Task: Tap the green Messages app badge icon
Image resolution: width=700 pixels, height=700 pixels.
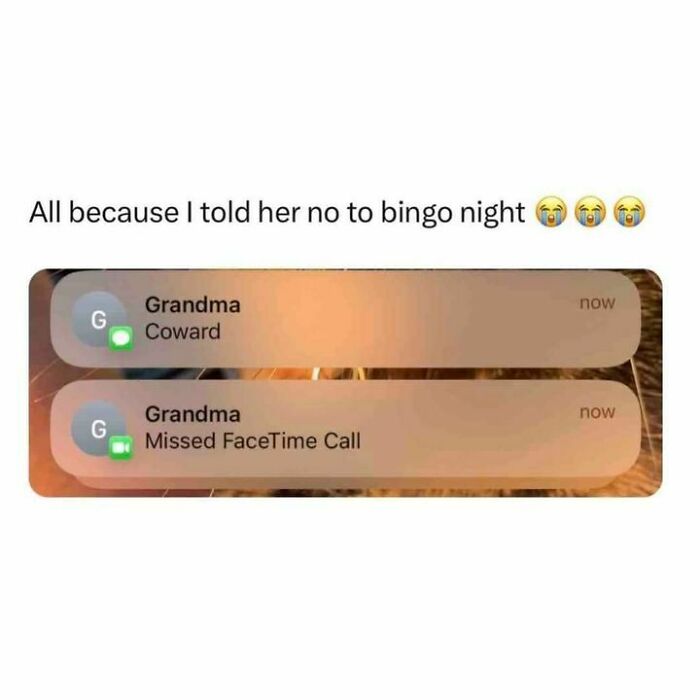Action: (x=121, y=339)
